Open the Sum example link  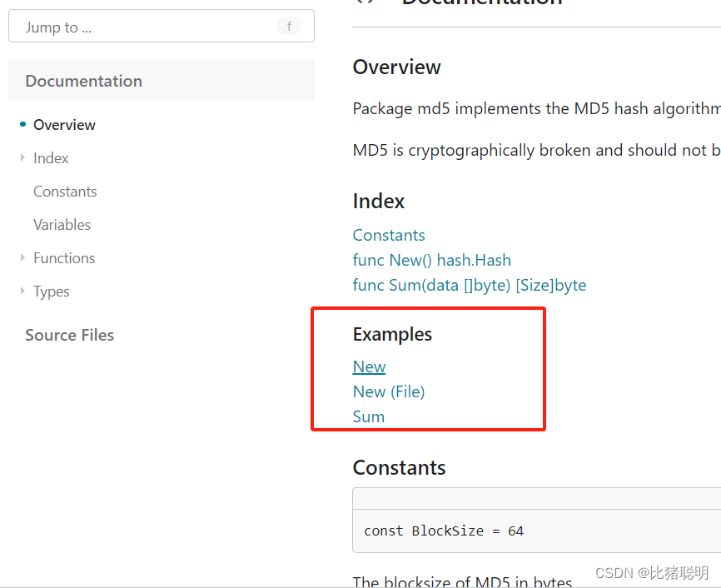point(368,416)
